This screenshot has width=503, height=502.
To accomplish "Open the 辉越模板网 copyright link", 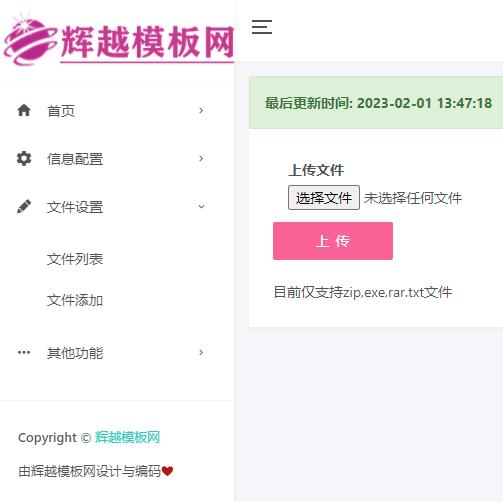I will 127,437.
